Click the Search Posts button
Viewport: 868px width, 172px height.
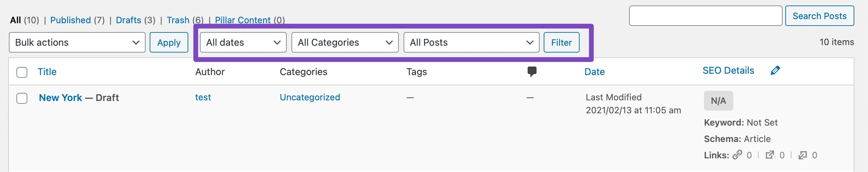pos(819,16)
